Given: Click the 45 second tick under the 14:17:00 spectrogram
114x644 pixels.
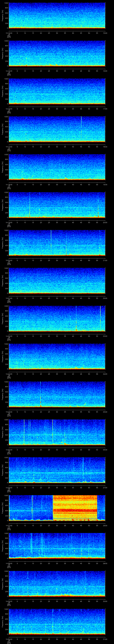Looking at the screenshot, I should tap(81, 147).
